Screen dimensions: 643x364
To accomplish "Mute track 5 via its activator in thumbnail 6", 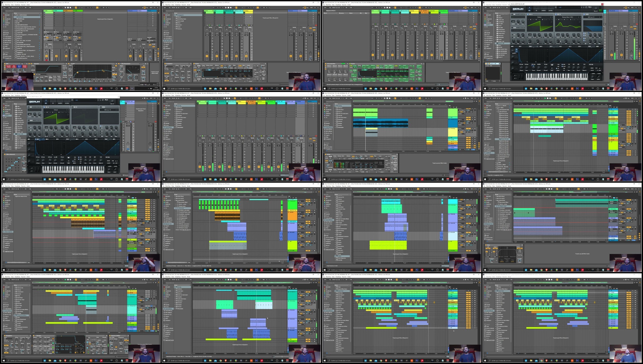I will 239,167.
